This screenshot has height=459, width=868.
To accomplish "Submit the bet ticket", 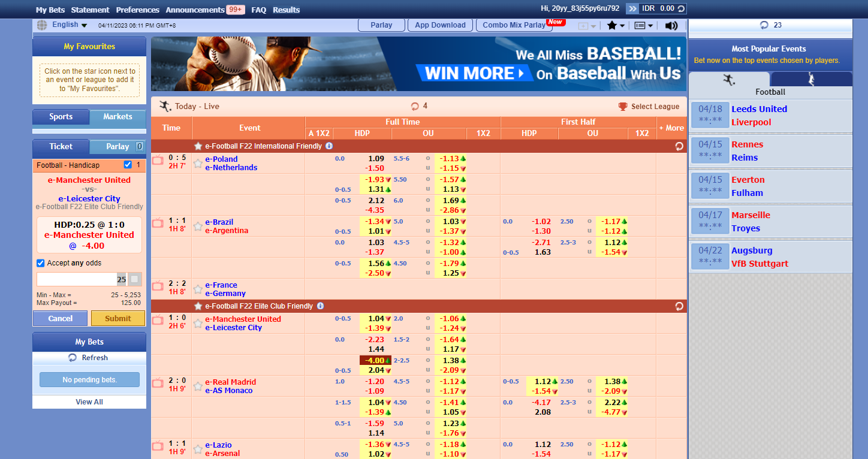I will click(x=117, y=318).
